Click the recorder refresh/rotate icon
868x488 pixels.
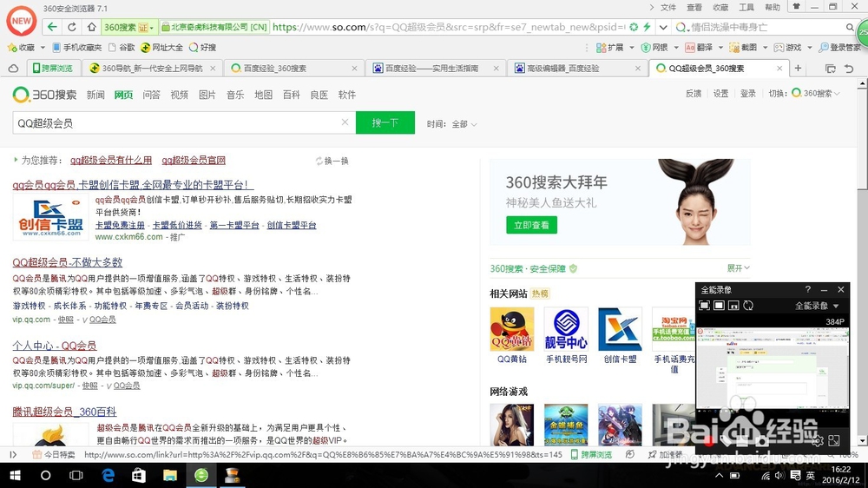[748, 306]
